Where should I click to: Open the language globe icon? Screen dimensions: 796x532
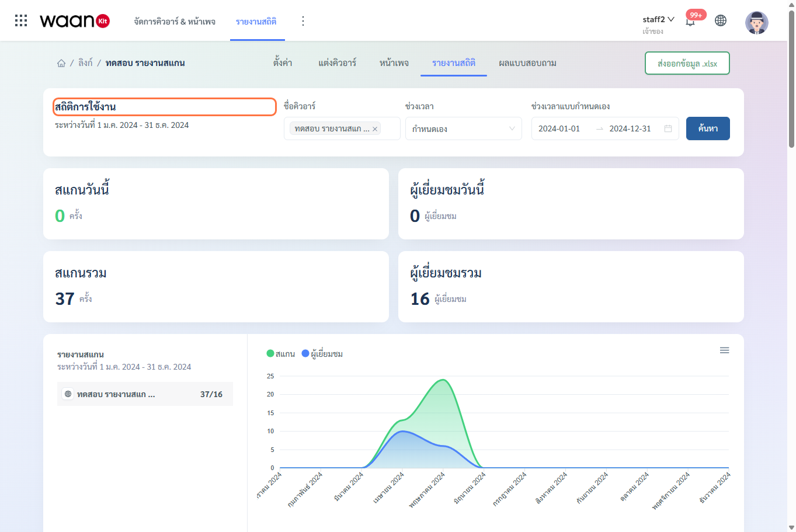click(721, 20)
